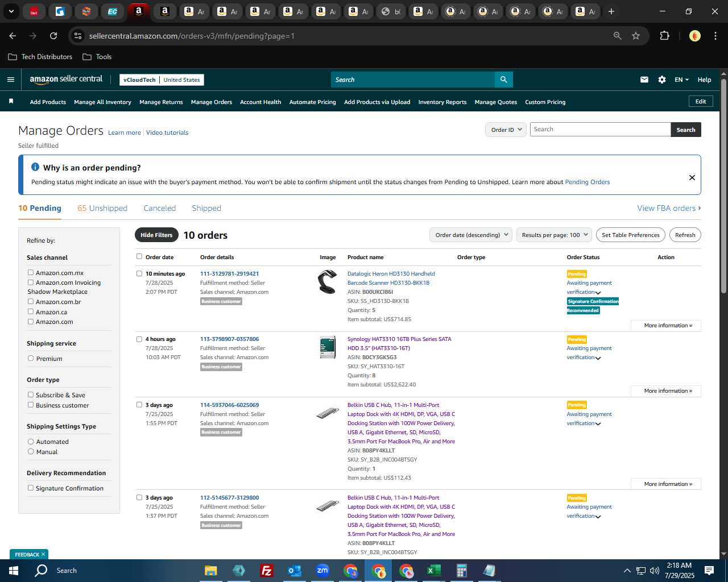
Task: Open Calculator from taskbar
Action: [x=461, y=571]
